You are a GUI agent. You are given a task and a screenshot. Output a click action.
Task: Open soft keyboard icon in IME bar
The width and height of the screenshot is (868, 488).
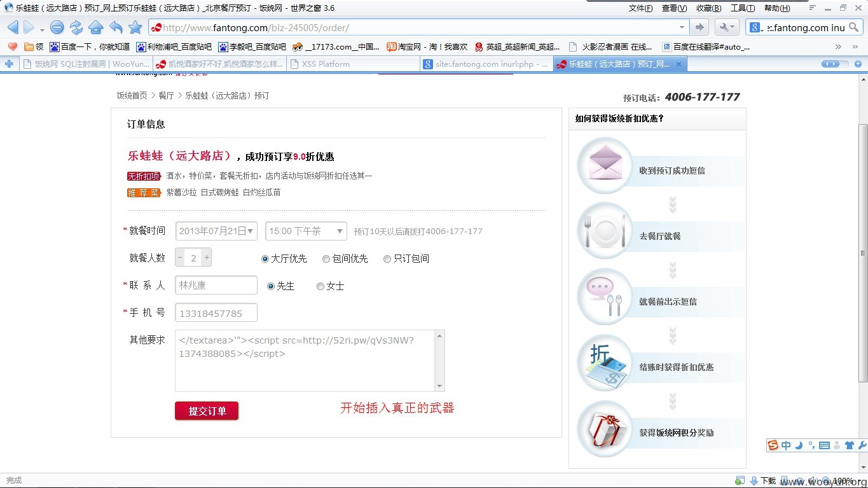pyautogui.click(x=824, y=445)
